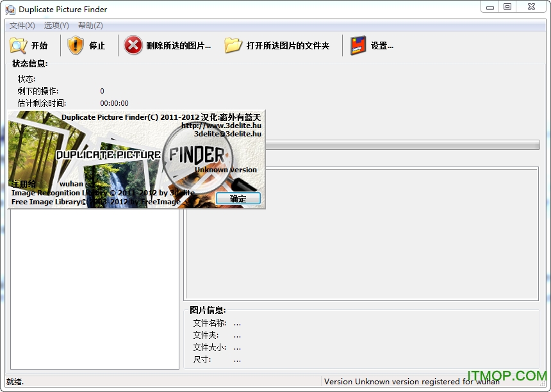Close the Duplicate Picture Finder window

(x=531, y=7)
